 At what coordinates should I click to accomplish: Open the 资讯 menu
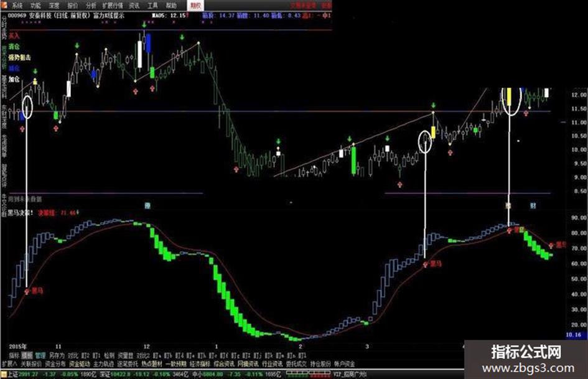tap(134, 5)
